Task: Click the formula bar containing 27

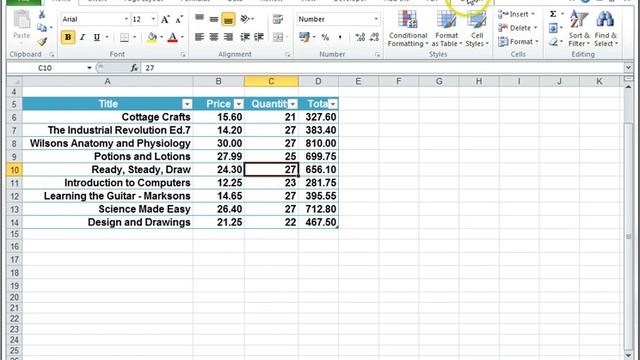Action: tap(382, 68)
